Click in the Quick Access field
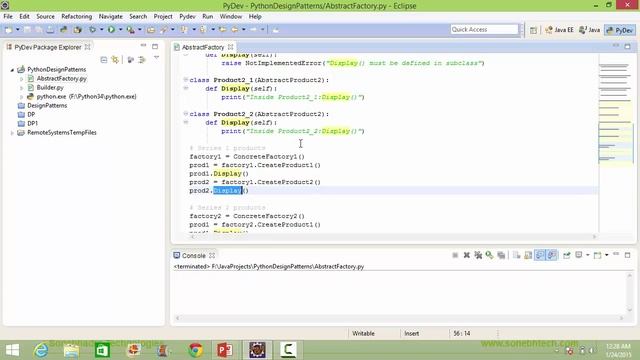This screenshot has height=360, width=640. click(x=484, y=30)
